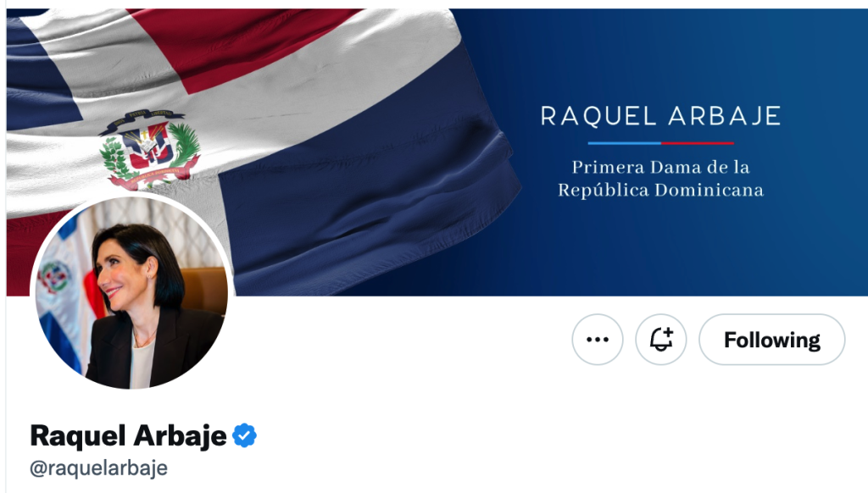Click the blue and red underline divider
This screenshot has height=493, width=868.
[x=660, y=143]
